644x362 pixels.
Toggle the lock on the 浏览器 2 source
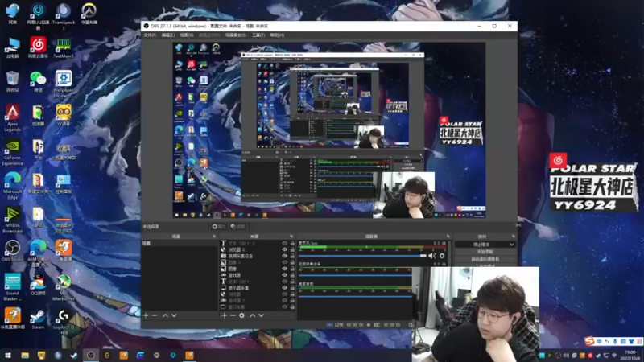point(292,249)
